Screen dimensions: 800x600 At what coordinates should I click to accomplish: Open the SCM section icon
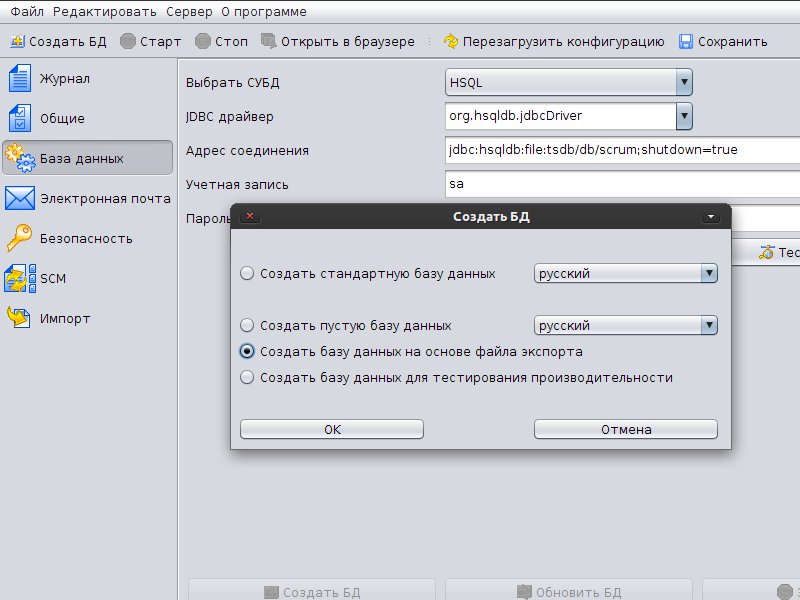click(x=20, y=278)
